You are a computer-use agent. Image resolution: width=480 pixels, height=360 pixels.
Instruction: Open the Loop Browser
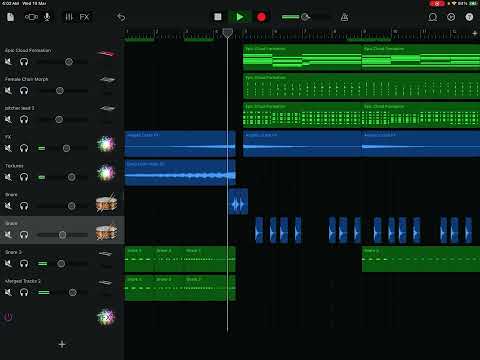point(433,17)
